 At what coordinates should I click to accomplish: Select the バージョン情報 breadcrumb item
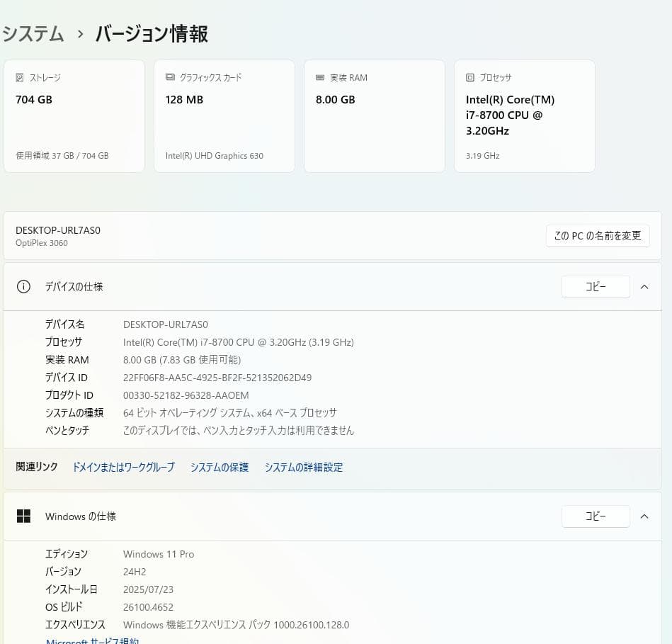(151, 33)
